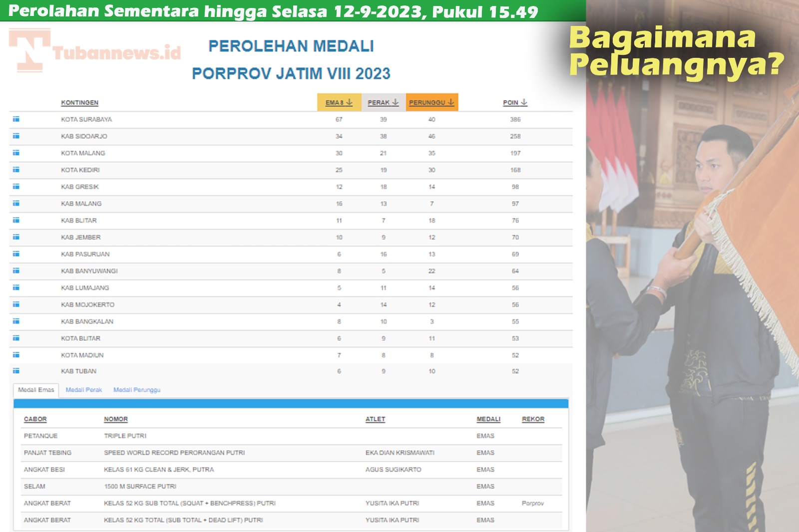
Task: Click the detail icon beside Kota Surabaya
Action: [x=16, y=119]
